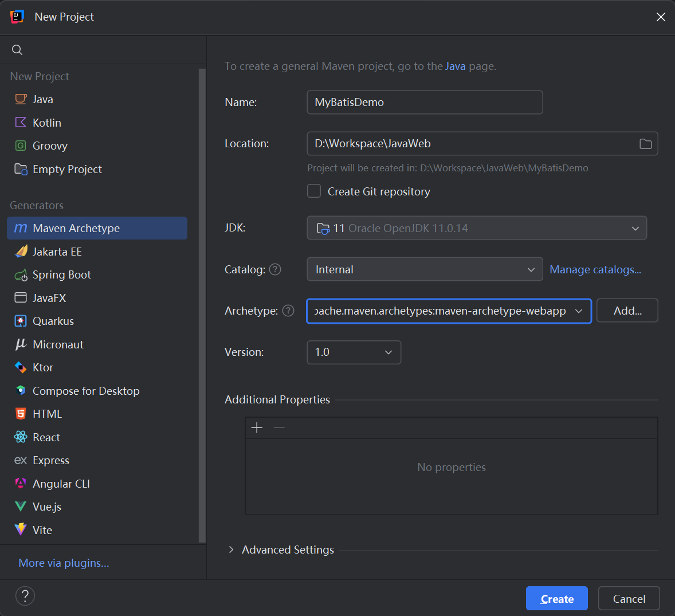Click the Add... archetype button
Screen dimensions: 675x616
click(x=627, y=311)
